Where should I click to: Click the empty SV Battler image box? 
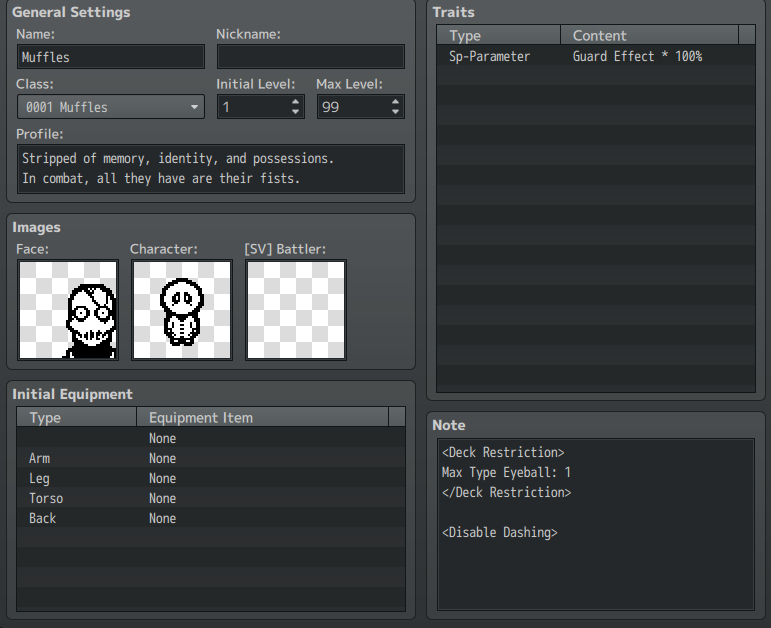296,310
